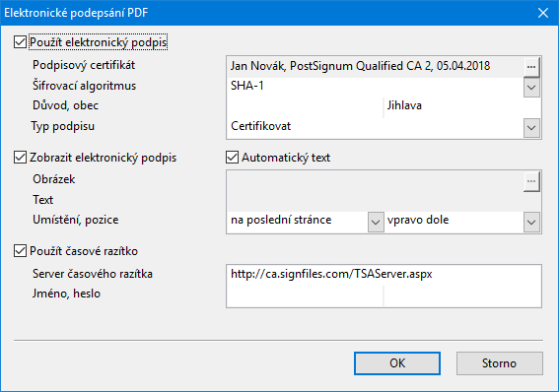
Task: Uncheck Použít elektronický podpis checkbox
Action: 20,42
